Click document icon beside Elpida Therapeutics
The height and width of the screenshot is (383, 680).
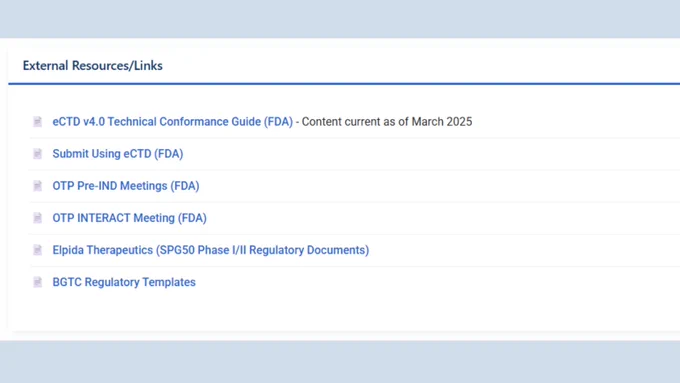click(x=38, y=250)
